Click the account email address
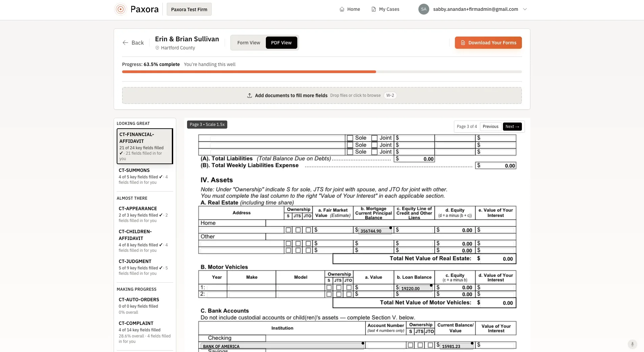The image size is (644, 352). tap(476, 9)
